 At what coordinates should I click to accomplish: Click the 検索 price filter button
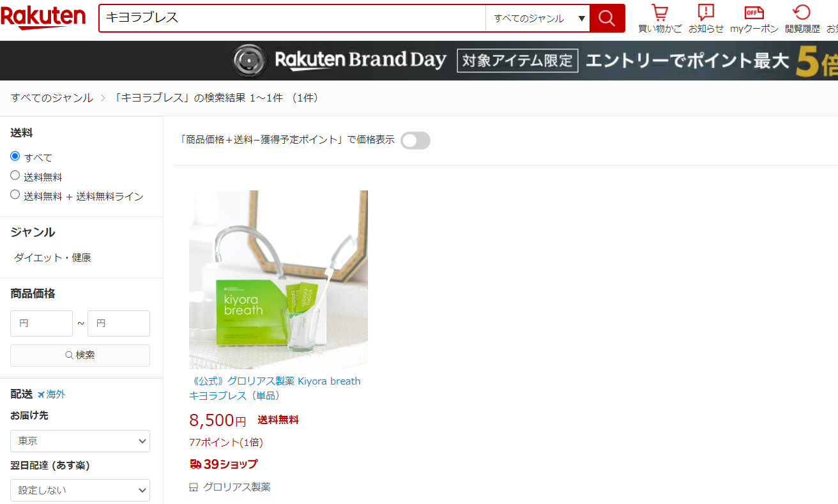point(80,355)
